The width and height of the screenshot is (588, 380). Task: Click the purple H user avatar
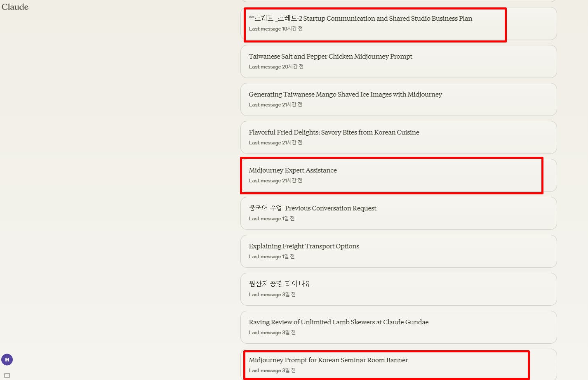[7, 360]
